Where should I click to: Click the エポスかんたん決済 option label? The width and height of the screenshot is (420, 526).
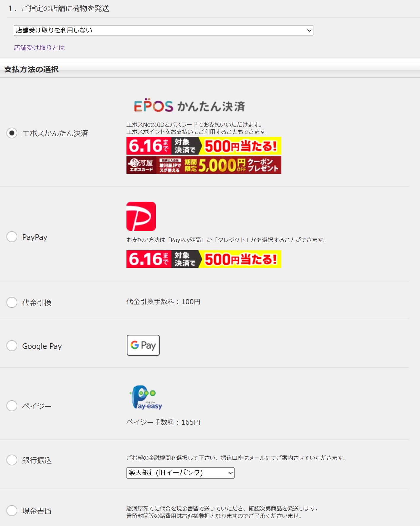(55, 133)
